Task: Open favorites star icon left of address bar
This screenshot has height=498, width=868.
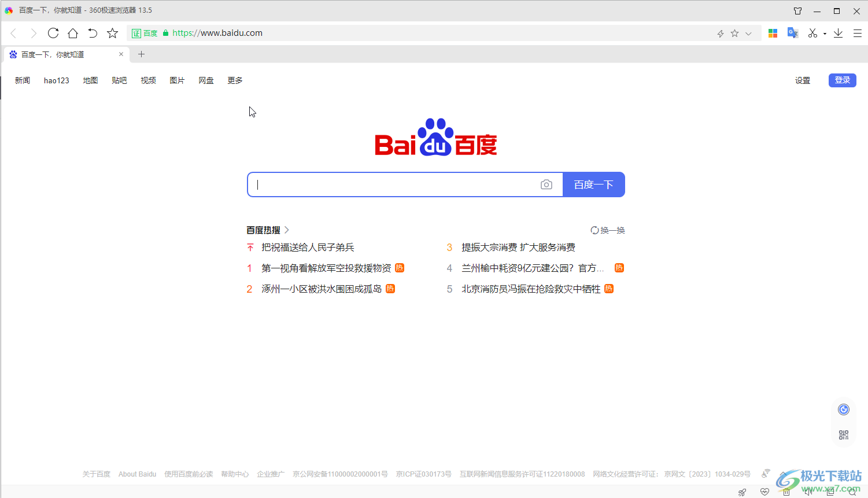Action: 113,33
